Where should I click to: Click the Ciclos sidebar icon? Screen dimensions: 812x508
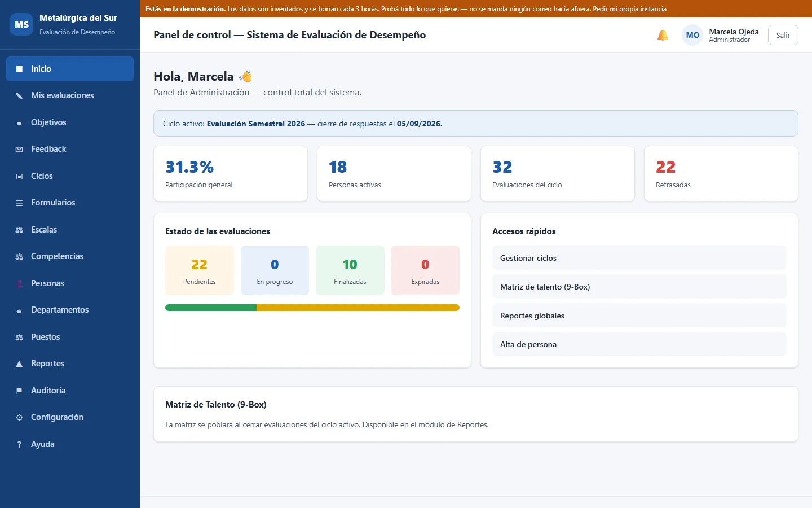[x=19, y=176]
